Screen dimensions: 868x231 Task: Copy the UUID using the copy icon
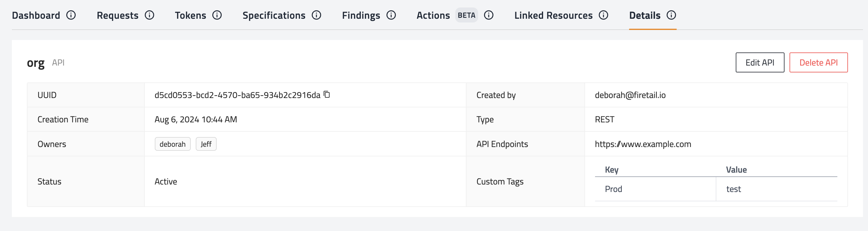click(326, 95)
